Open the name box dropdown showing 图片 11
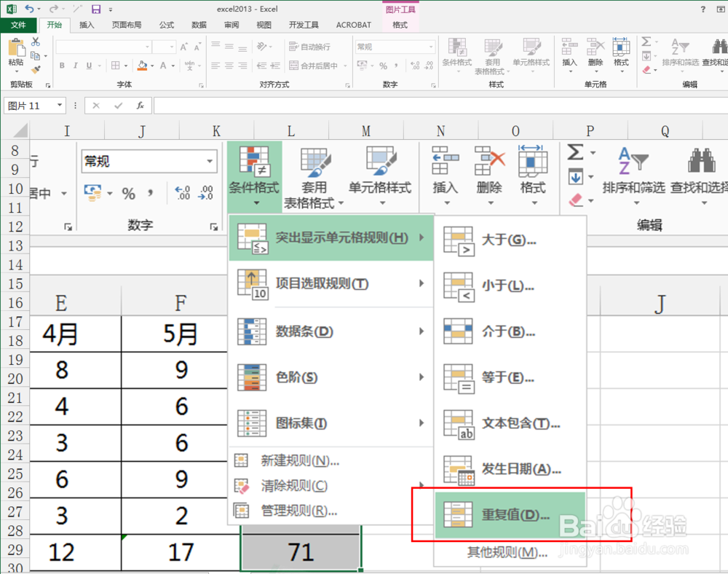The height and width of the screenshot is (574, 728). pos(61,105)
